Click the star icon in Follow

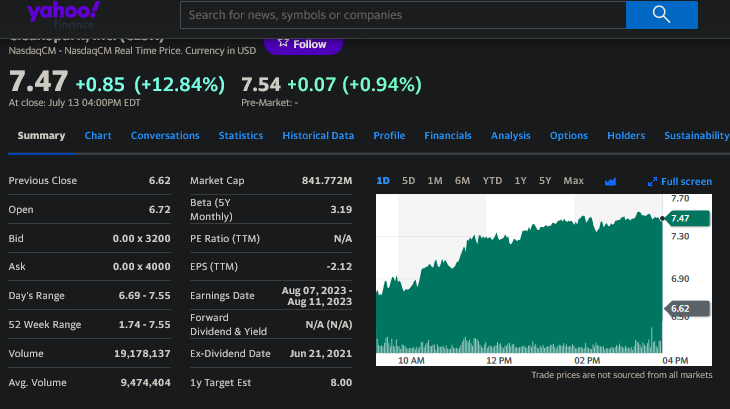[283, 44]
